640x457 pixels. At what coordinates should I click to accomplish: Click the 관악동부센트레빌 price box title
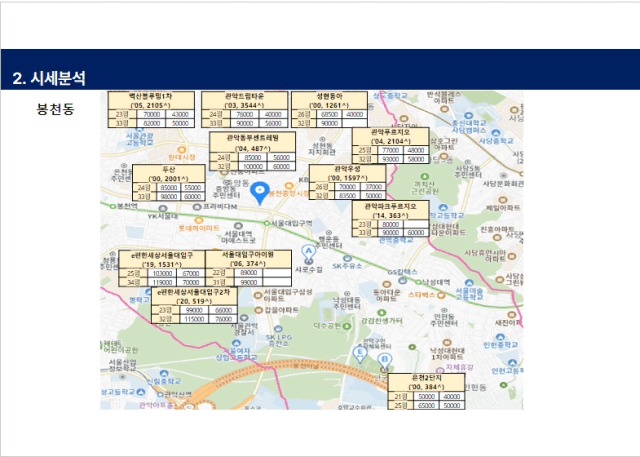[x=252, y=138]
